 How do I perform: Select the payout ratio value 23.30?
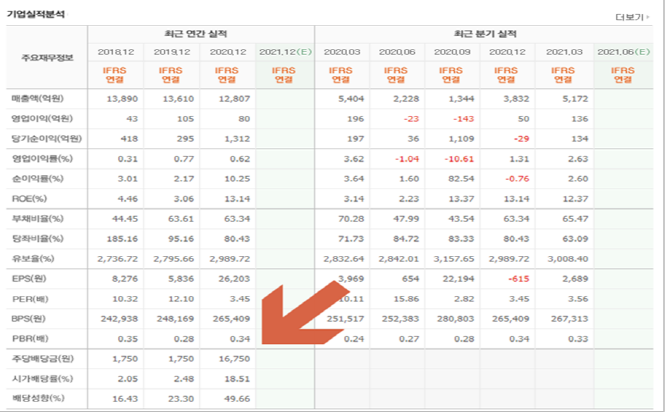[x=181, y=398]
